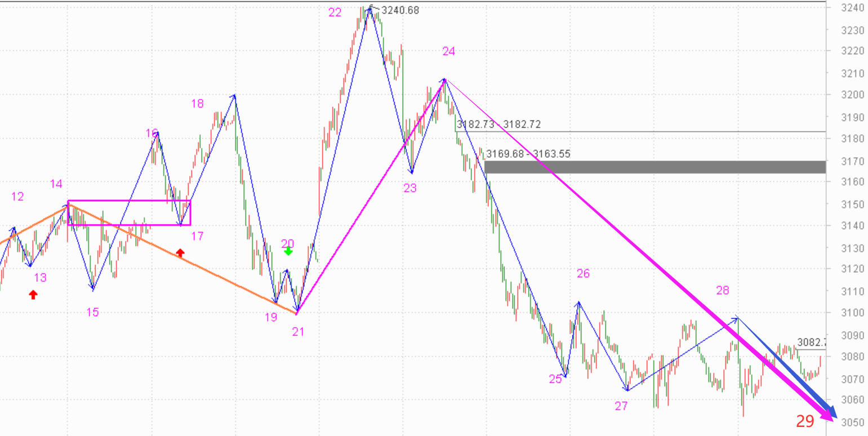Select wave label 28

click(x=722, y=291)
